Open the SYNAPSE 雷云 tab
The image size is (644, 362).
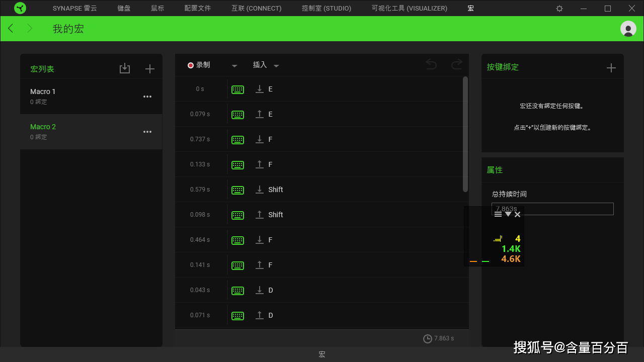pos(74,8)
